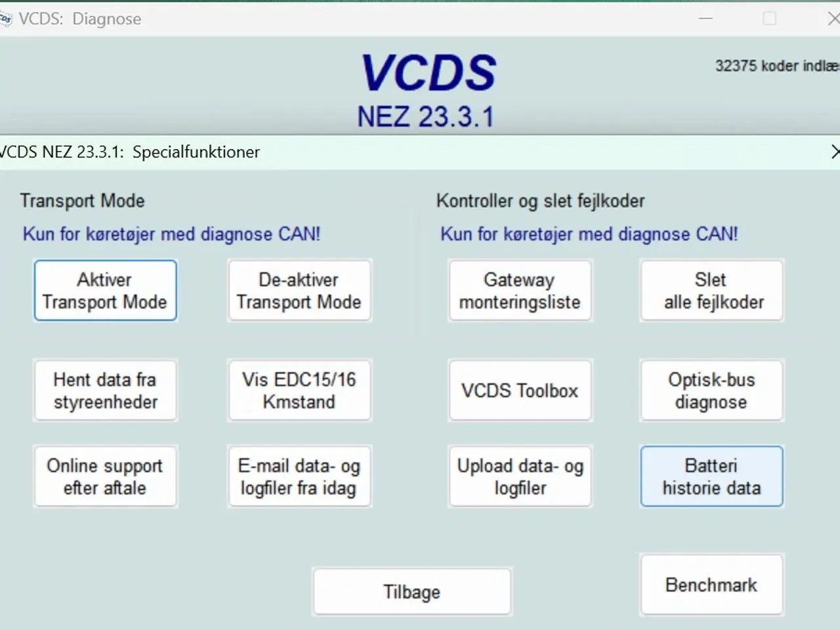Open Gateway monteringsliste
This screenshot has width=840, height=630.
click(520, 290)
